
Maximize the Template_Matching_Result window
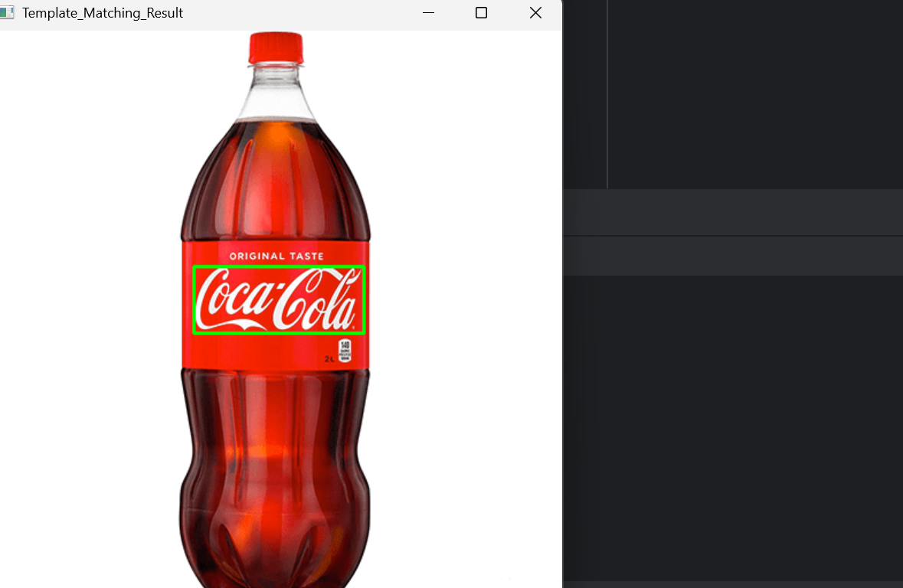point(481,13)
